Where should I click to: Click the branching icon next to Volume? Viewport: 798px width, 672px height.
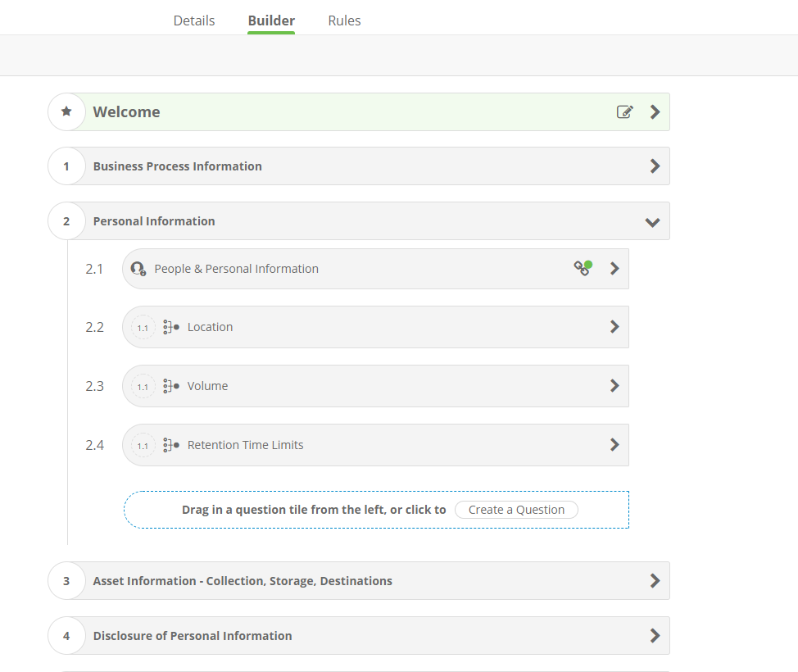point(170,386)
